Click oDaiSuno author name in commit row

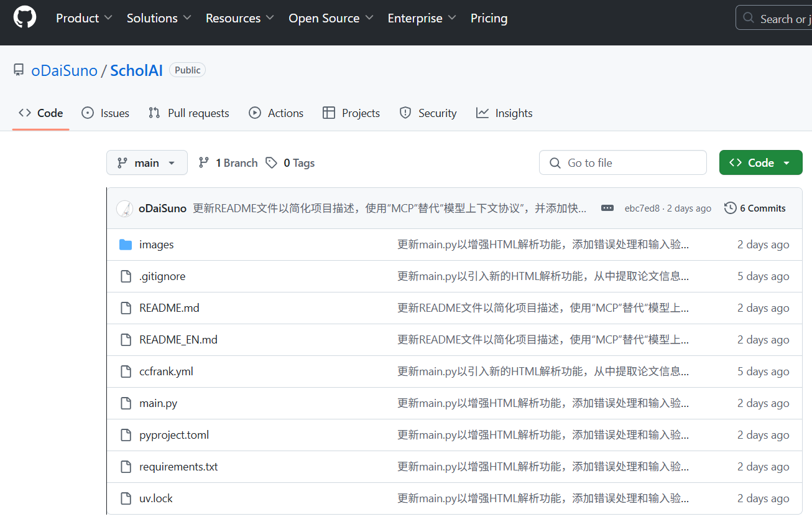162,208
